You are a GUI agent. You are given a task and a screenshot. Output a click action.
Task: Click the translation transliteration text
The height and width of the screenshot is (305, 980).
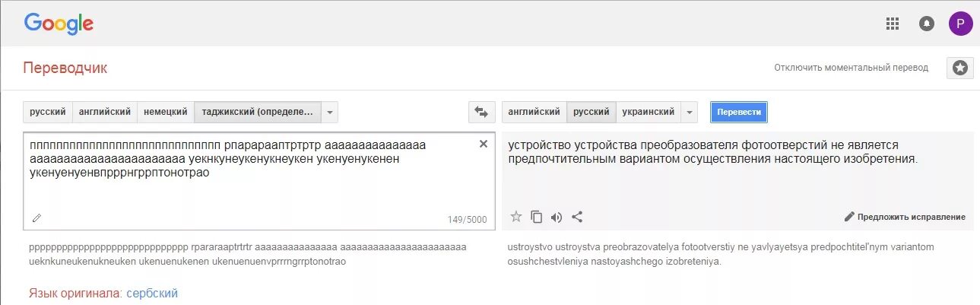(721, 254)
